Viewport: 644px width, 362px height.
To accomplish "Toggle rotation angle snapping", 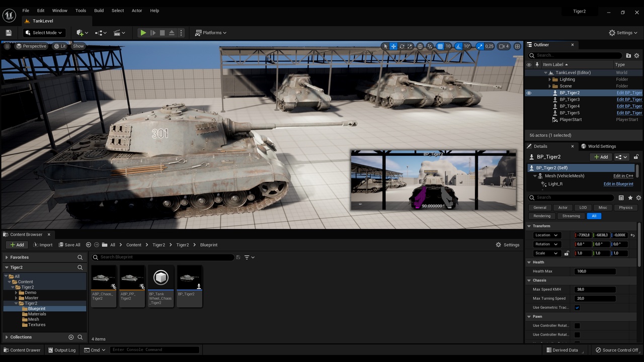I will (x=458, y=46).
